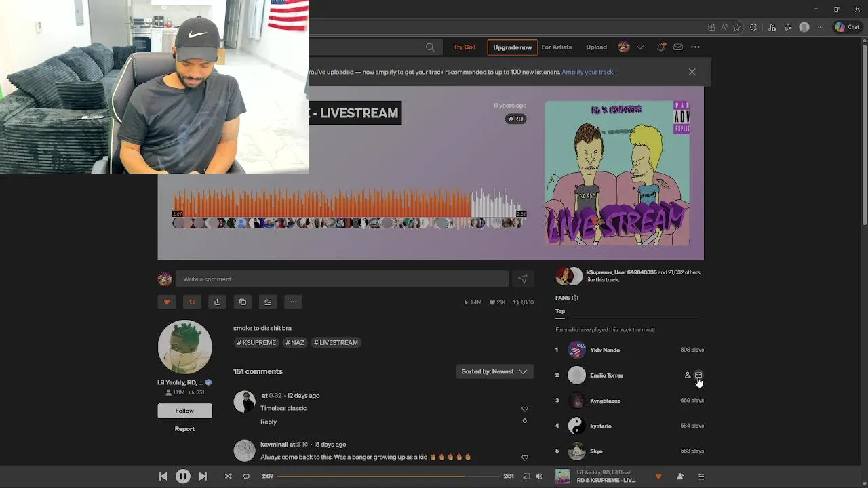Share the track using share icon
The width and height of the screenshot is (868, 488).
click(217, 302)
